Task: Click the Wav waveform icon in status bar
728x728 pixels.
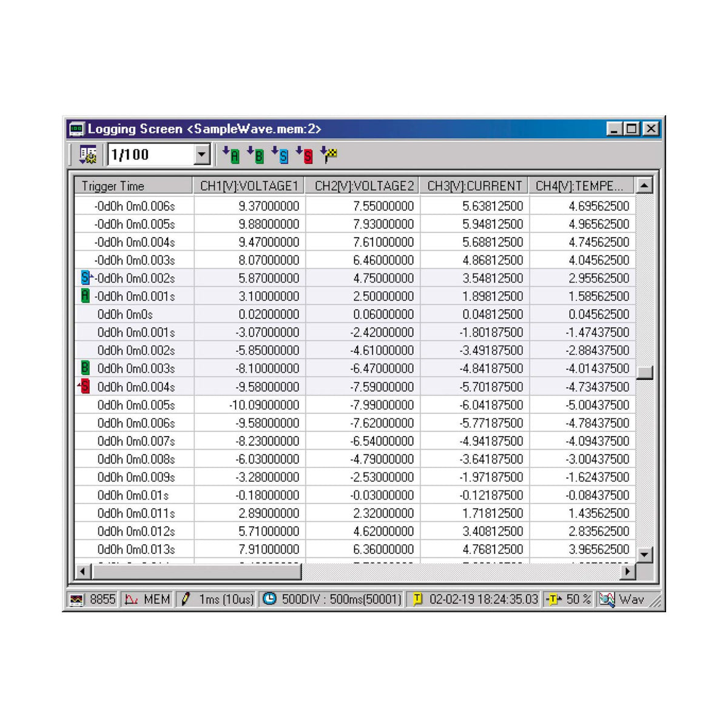Action: [x=607, y=599]
